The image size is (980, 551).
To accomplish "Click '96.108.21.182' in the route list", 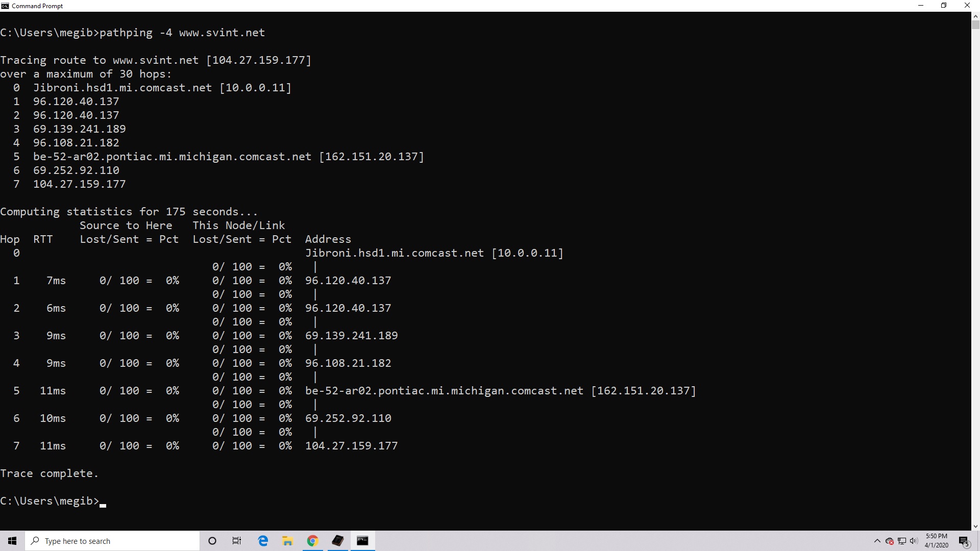I will [76, 143].
